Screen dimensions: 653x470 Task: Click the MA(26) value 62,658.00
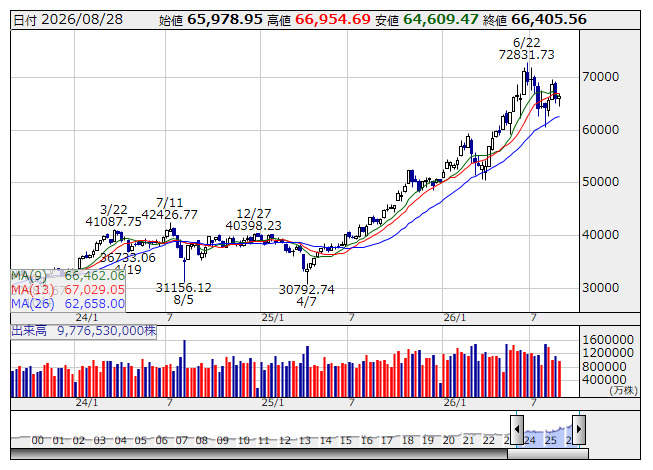pyautogui.click(x=95, y=304)
